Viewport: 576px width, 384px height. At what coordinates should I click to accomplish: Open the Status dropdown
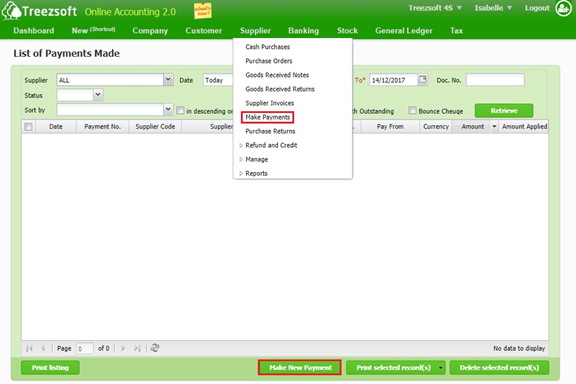click(98, 95)
